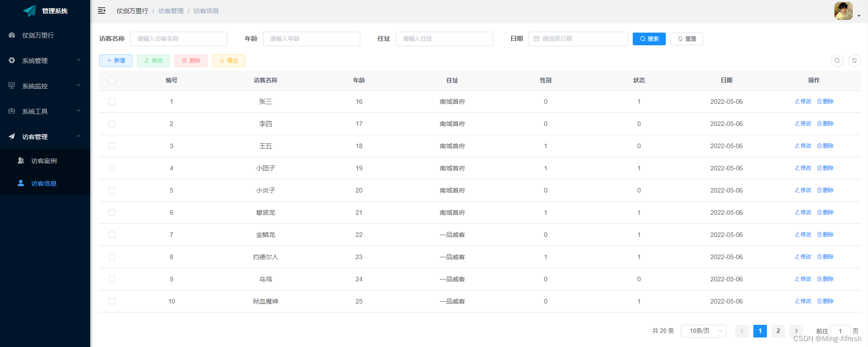Click the paper plane logo icon
The image size is (868, 347).
coord(29,10)
